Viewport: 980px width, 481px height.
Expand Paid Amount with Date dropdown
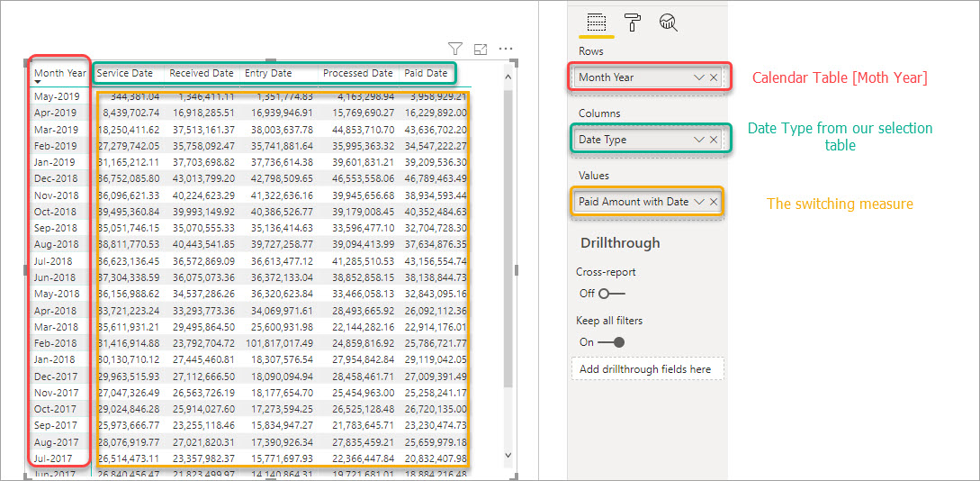tap(699, 202)
